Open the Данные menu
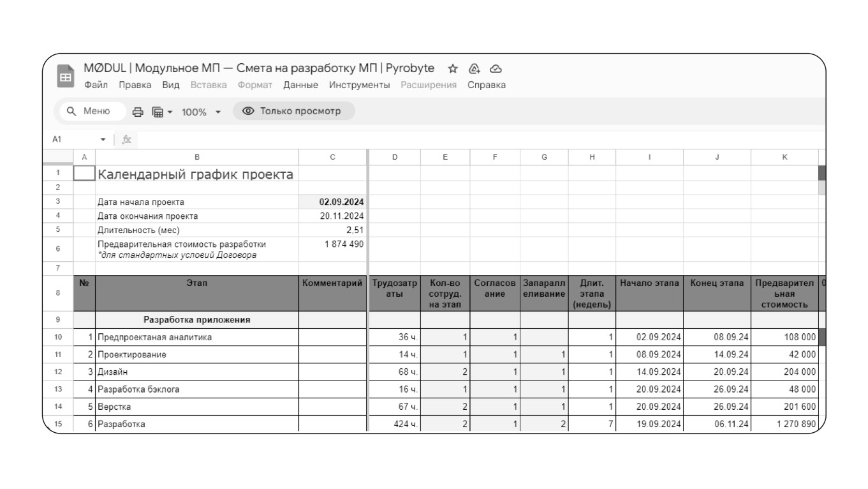The height and width of the screenshot is (489, 868). (x=301, y=85)
